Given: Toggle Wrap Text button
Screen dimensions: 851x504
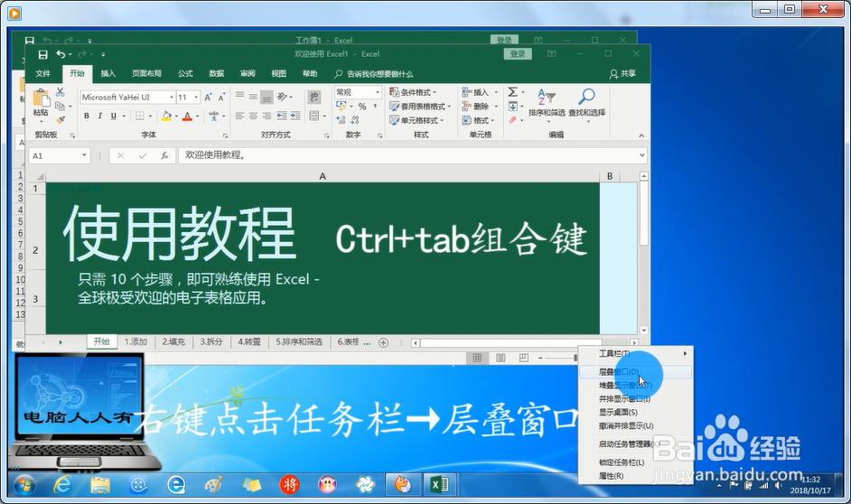Looking at the screenshot, I should coord(314,97).
